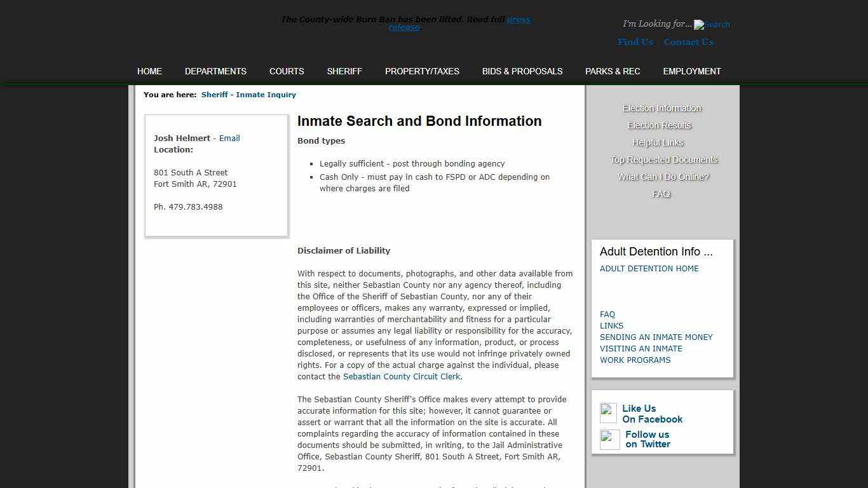The height and width of the screenshot is (488, 868).
Task: Open the DEPARTMENTS menu
Action: pyautogui.click(x=215, y=71)
